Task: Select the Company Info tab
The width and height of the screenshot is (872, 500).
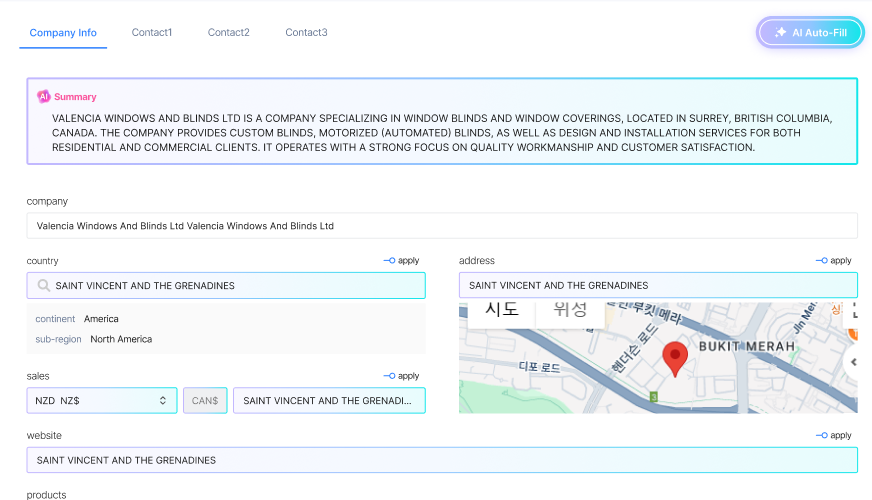Action: click(x=63, y=33)
